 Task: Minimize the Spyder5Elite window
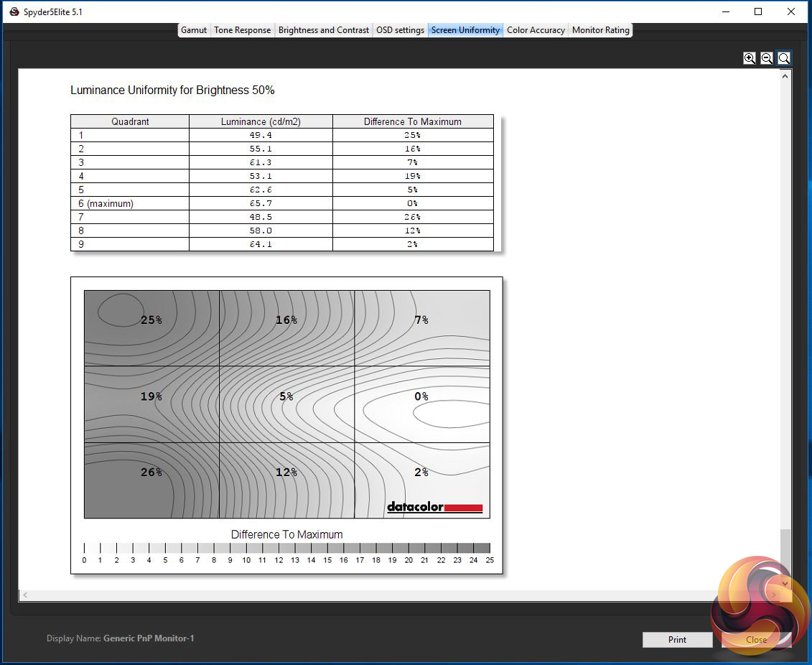tap(726, 11)
